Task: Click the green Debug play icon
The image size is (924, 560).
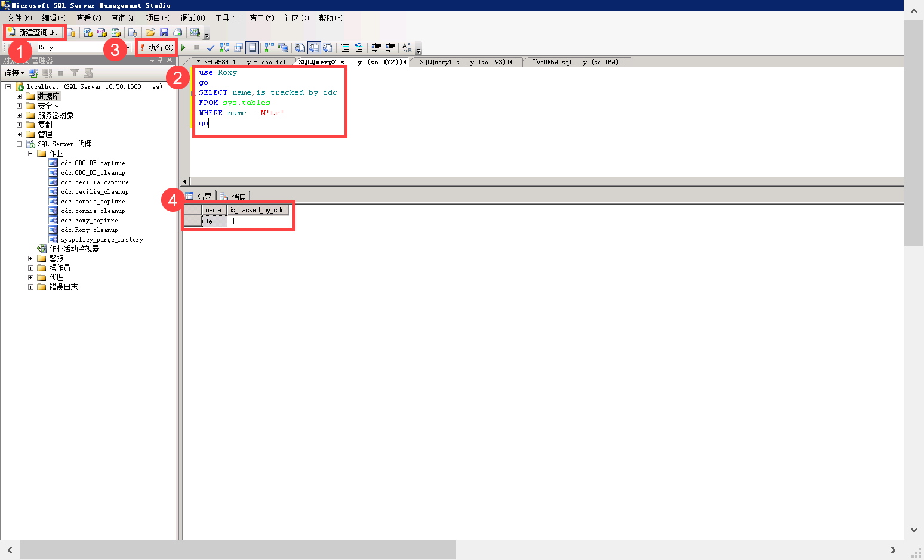Action: coord(183,48)
